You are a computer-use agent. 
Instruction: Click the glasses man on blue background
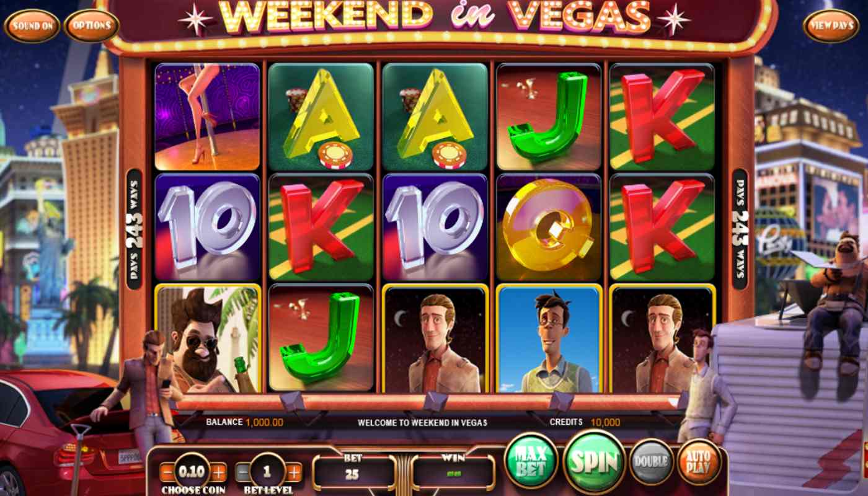(549, 338)
